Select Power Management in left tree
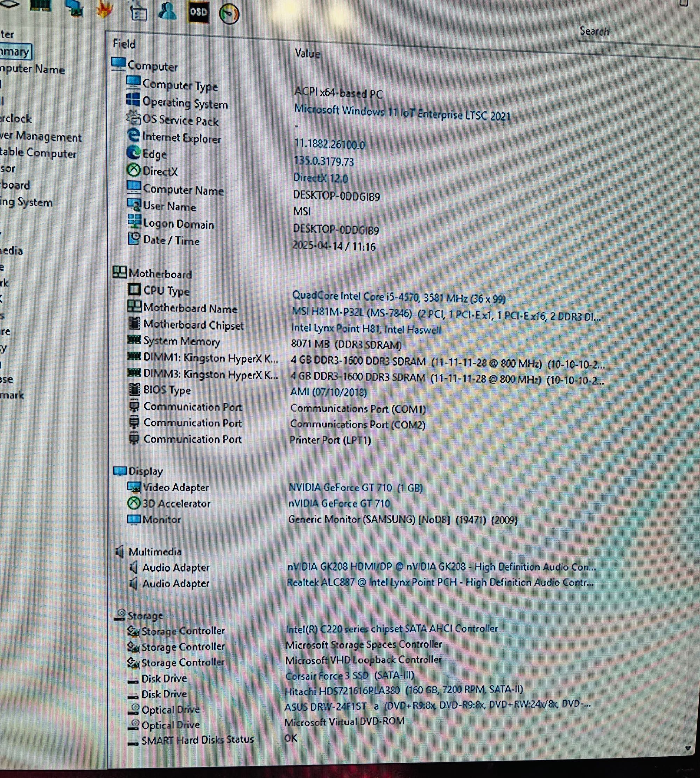Image resolution: width=700 pixels, height=778 pixels. [x=41, y=136]
